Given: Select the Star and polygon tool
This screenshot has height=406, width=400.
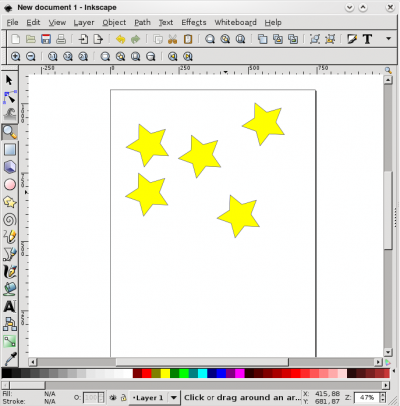Looking at the screenshot, I should click(9, 202).
